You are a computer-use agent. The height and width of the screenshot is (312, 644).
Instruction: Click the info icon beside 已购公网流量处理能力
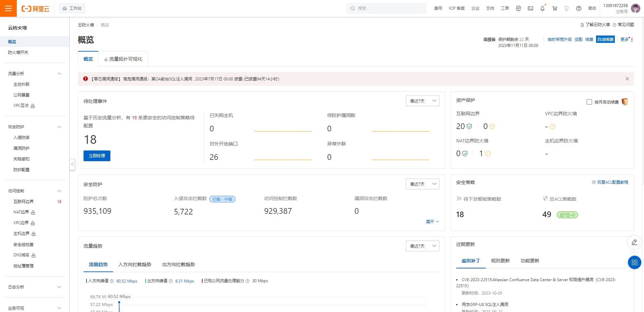coord(248,281)
